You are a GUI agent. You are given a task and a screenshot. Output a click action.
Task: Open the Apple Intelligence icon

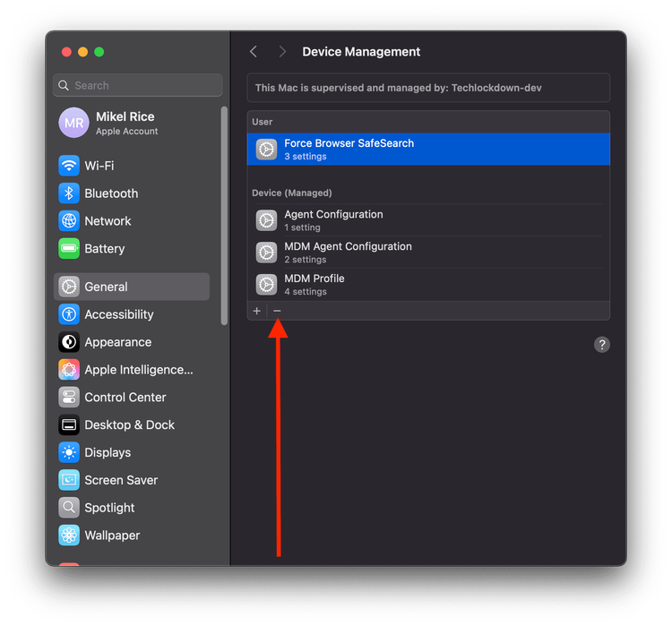[x=69, y=370]
